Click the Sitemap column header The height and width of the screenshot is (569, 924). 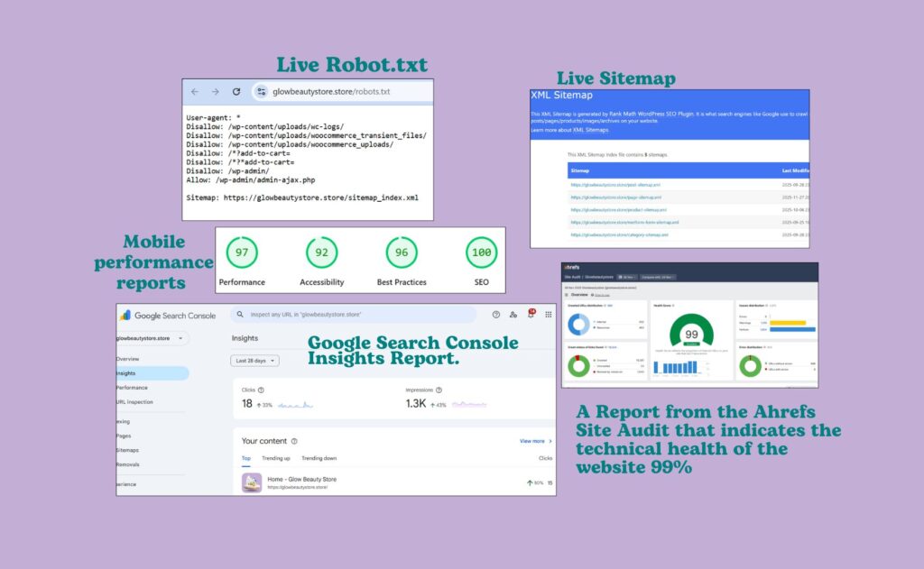tap(580, 170)
